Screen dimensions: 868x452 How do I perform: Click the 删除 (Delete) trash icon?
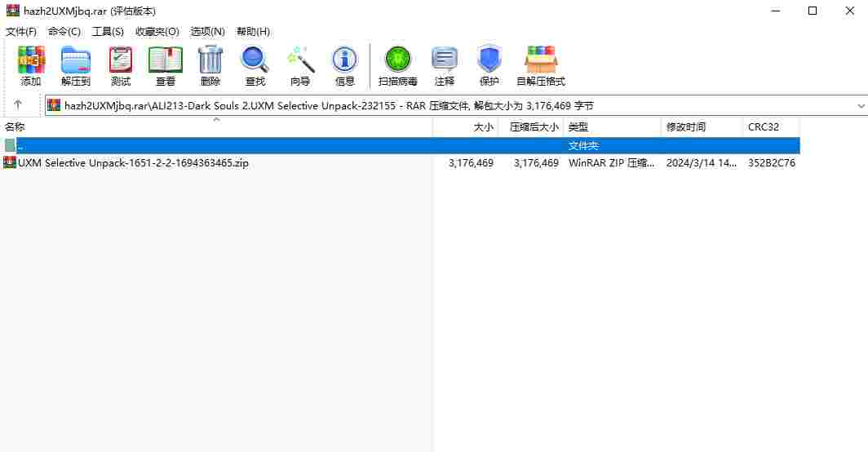[x=210, y=66]
